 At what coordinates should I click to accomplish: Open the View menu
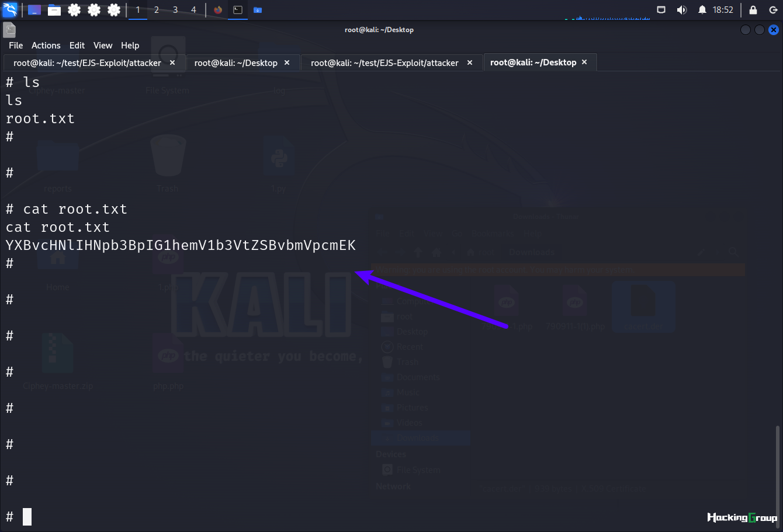click(x=103, y=46)
